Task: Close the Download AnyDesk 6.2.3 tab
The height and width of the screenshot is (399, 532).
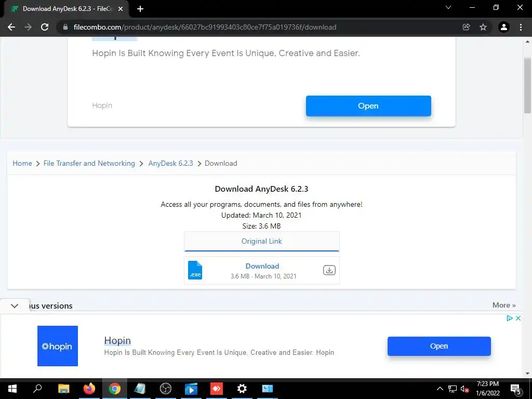Action: pos(121,9)
